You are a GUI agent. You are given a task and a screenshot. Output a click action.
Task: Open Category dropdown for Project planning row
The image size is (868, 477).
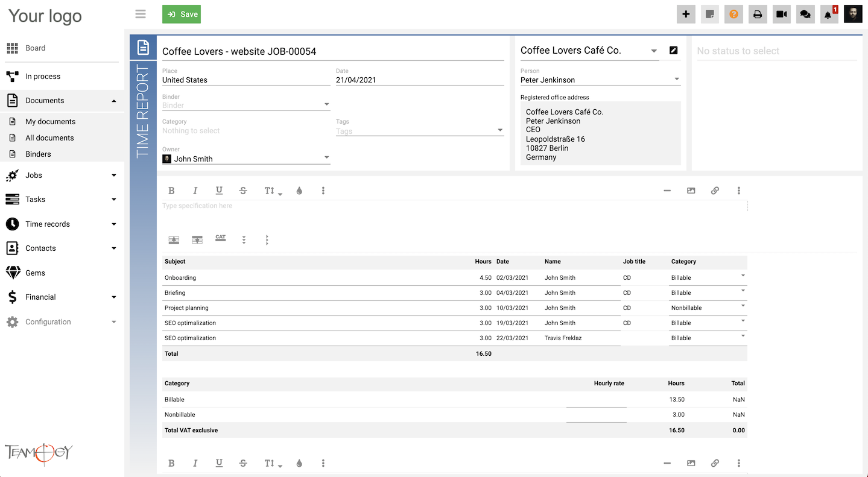tap(708, 308)
